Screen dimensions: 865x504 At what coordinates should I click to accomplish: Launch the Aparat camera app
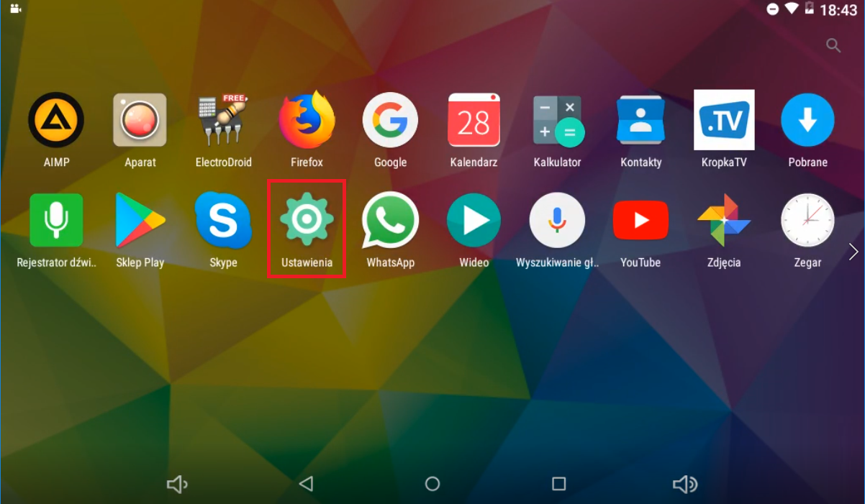tap(140, 120)
